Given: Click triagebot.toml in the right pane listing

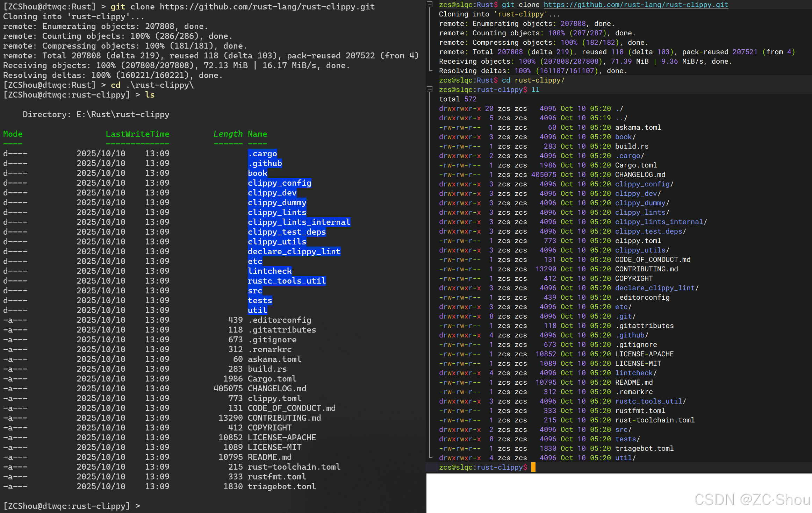Looking at the screenshot, I should click(x=644, y=448).
